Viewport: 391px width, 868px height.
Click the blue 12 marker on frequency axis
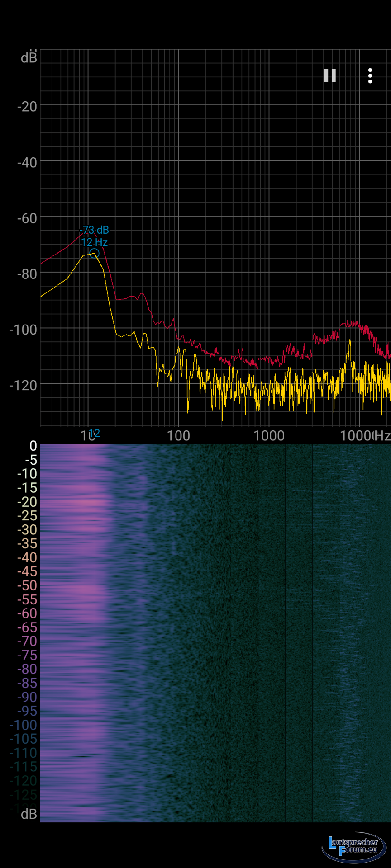tap(95, 433)
